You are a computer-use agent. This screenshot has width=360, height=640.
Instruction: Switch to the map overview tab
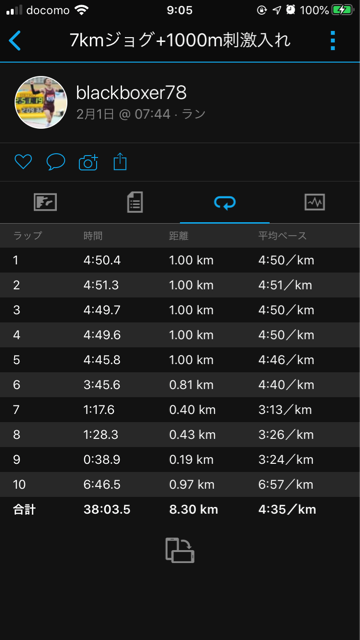click(x=45, y=202)
